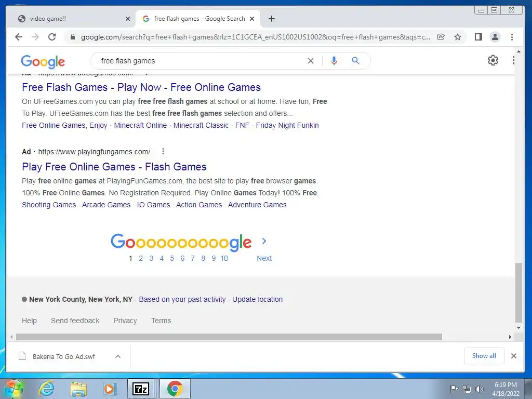Go to results page 2

click(141, 258)
